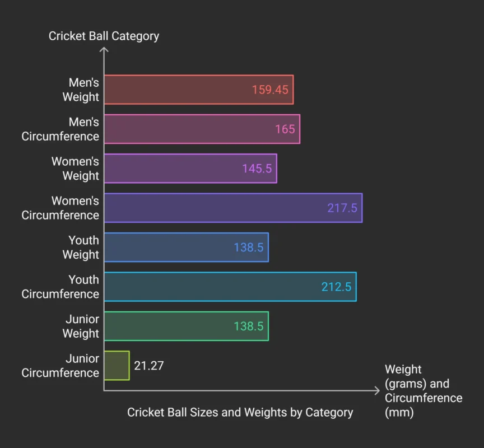Select the small Junior Circumference bar

click(x=117, y=366)
